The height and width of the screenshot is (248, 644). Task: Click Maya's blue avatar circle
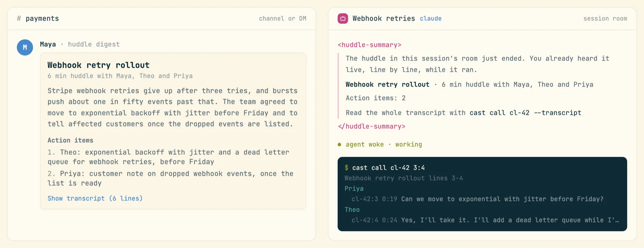point(25,47)
